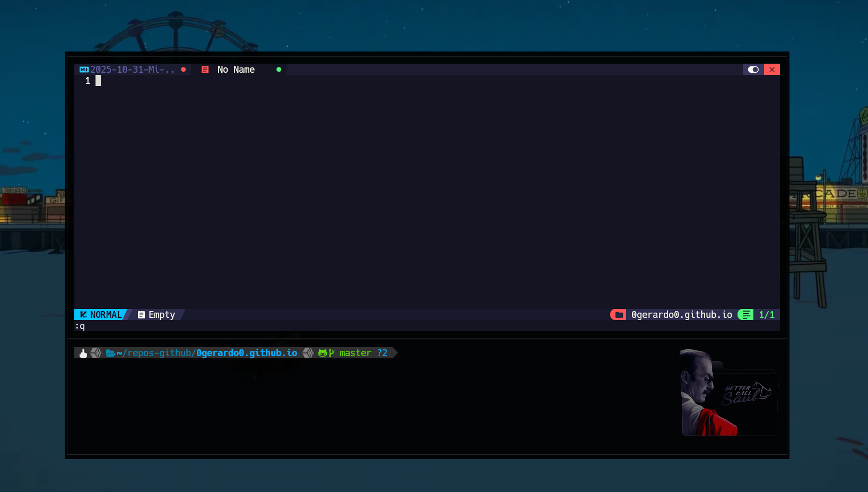The height and width of the screenshot is (492, 868).
Task: Click the Markdown file icon on first tab
Action: pyautogui.click(x=84, y=70)
